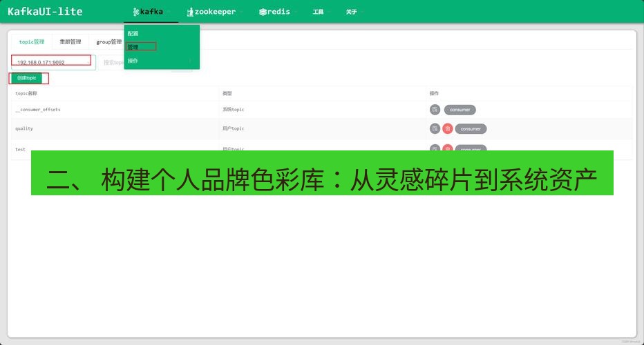Click the redis stack icon in the navigation
Screen dimensions: 644x345
(263, 12)
